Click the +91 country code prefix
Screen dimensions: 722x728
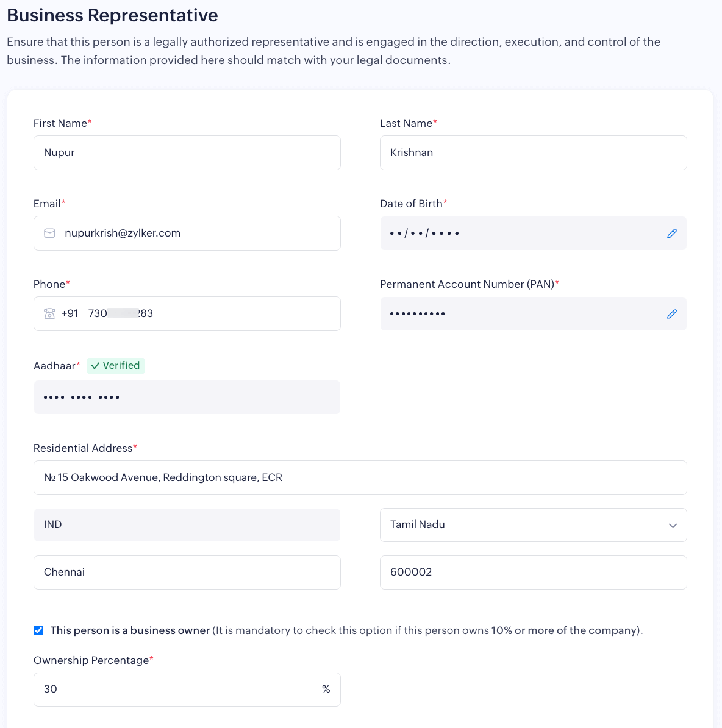[70, 314]
